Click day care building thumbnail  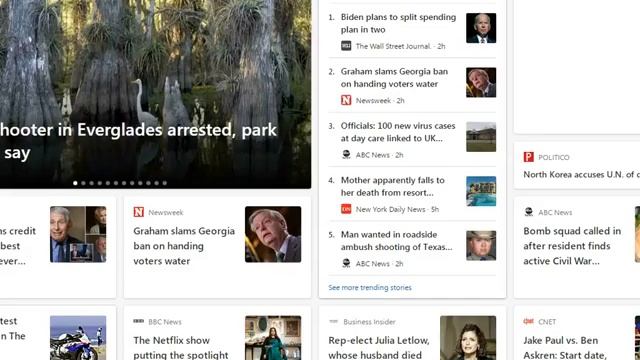point(481,137)
